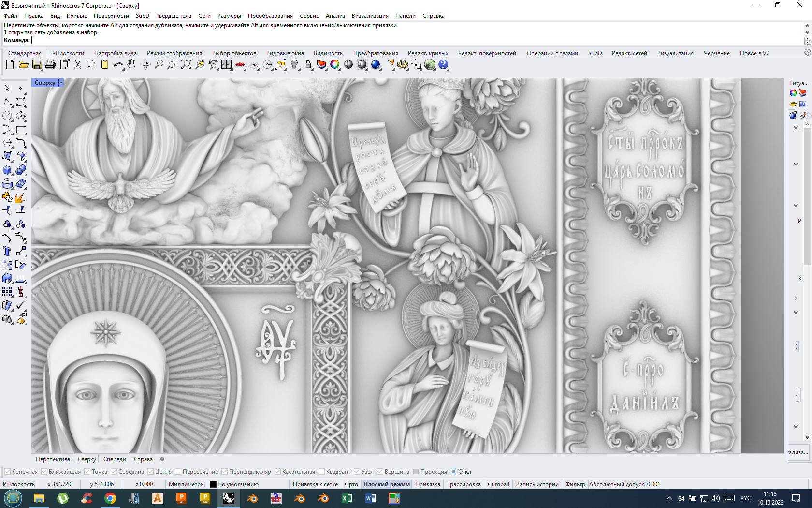Click into the Команда command input field

tap(417, 41)
